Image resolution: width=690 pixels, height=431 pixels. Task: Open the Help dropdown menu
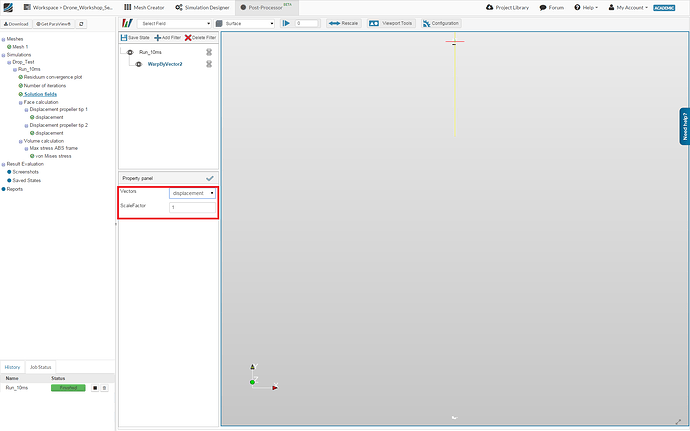586,7
